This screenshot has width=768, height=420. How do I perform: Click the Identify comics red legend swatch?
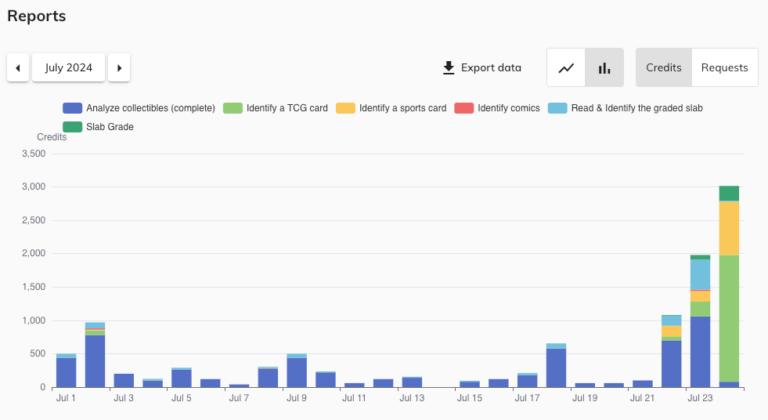pos(463,108)
